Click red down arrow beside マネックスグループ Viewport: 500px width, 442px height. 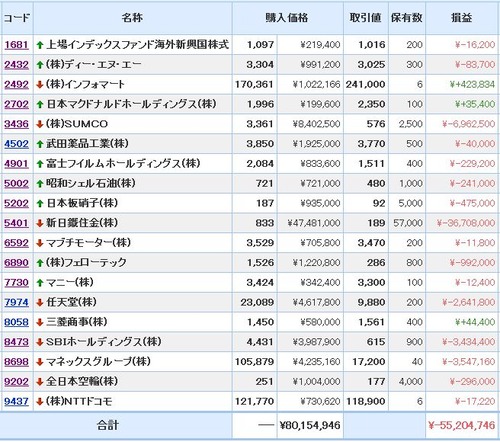[x=40, y=362]
